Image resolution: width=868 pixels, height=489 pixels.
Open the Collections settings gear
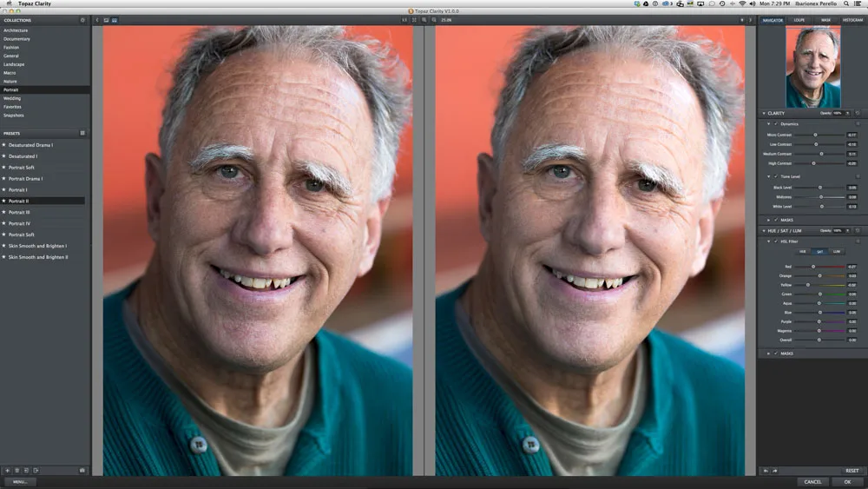[82, 20]
